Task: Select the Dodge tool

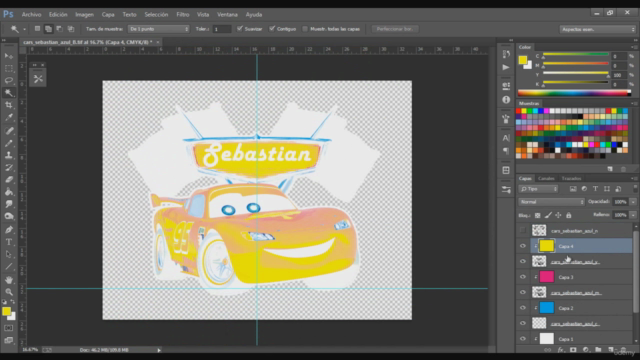Action: pyautogui.click(x=9, y=216)
